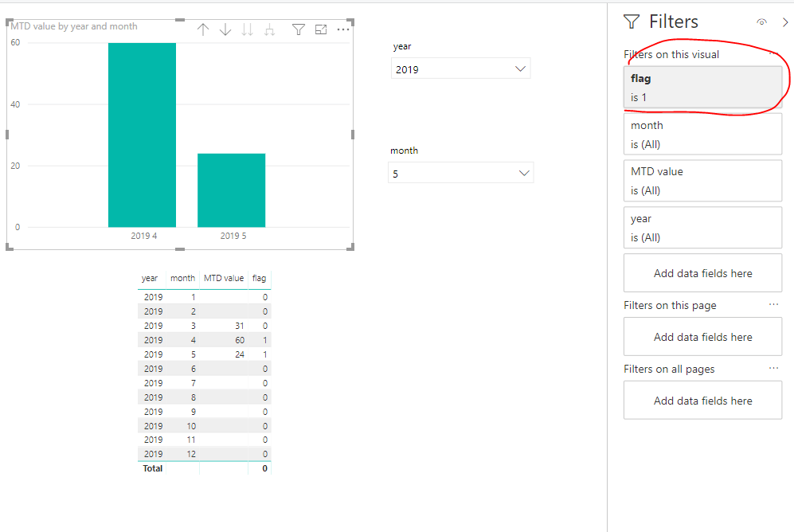The width and height of the screenshot is (794, 532).
Task: Select the 2019 5 bar
Action: coord(232,190)
